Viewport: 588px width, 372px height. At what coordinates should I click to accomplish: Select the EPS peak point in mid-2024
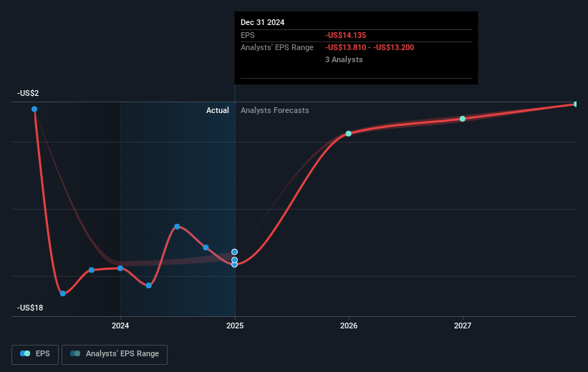point(177,227)
